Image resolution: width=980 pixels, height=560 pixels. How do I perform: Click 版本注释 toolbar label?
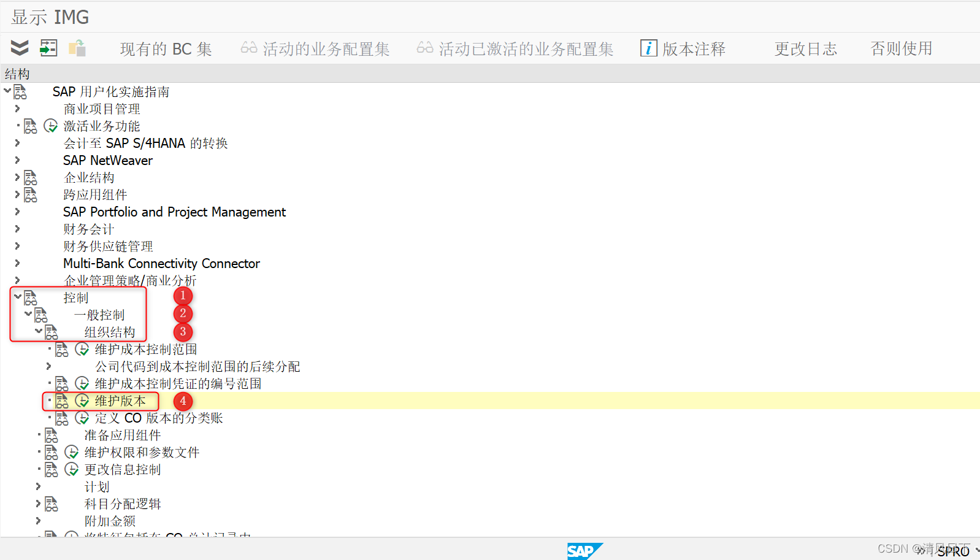coord(694,49)
